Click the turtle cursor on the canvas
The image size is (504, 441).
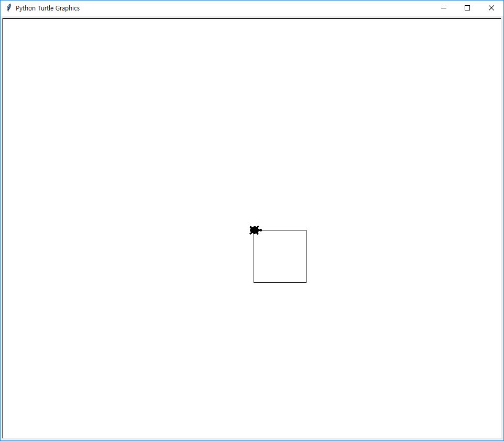[x=256, y=230]
